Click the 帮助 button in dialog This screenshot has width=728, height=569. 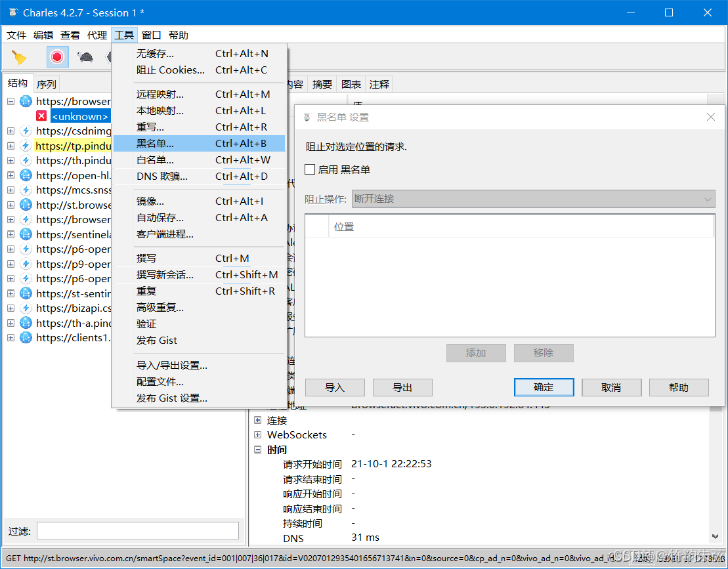pyautogui.click(x=679, y=387)
